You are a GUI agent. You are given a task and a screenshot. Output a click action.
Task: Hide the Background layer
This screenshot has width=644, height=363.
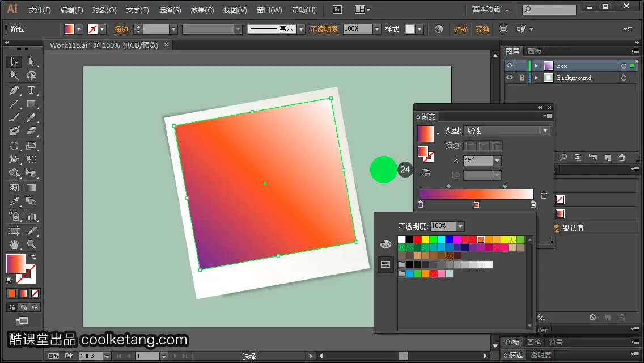click(x=510, y=78)
